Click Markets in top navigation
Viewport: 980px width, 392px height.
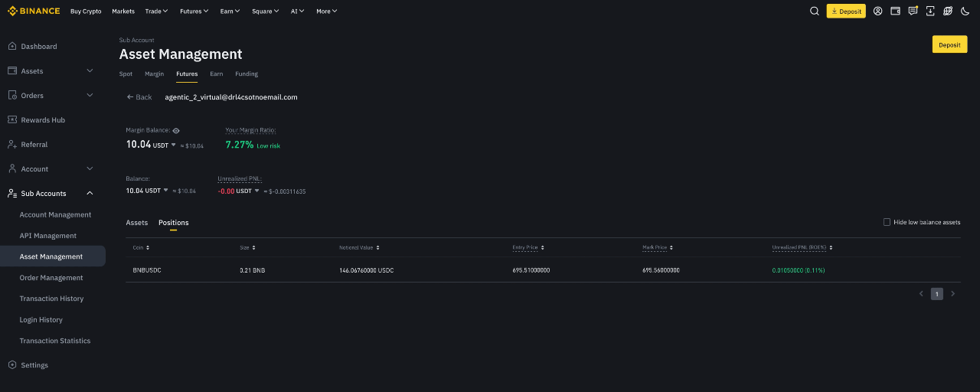(x=123, y=11)
